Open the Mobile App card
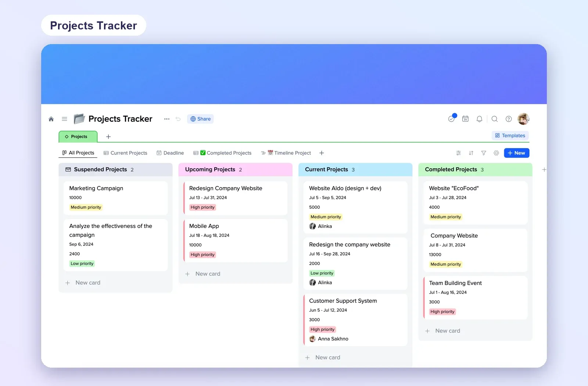This screenshot has height=386, width=588. coord(236,240)
